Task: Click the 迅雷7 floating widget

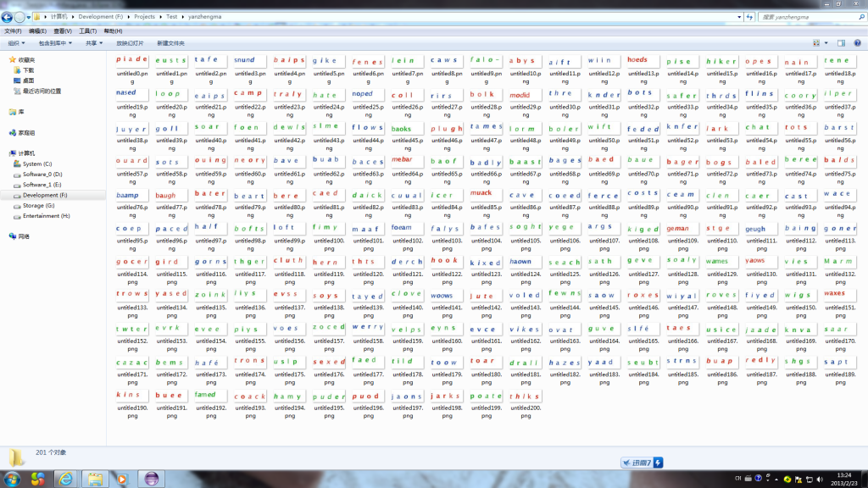Action: 642,463
